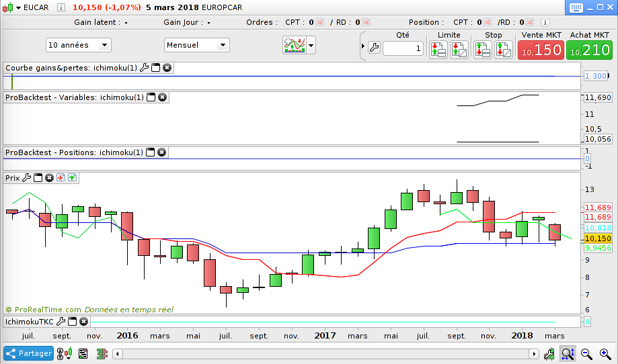Maximize ProBacktest Variables panel
618x364 pixels.
coord(151,97)
